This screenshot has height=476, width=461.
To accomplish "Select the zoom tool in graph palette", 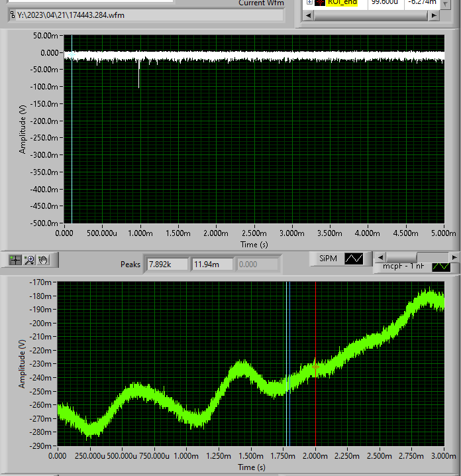I will [x=29, y=260].
